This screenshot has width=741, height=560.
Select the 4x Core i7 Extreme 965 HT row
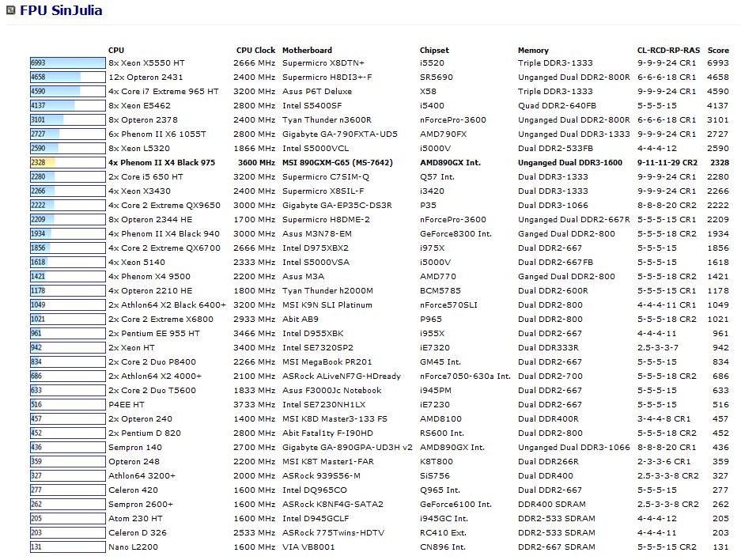coord(163,92)
